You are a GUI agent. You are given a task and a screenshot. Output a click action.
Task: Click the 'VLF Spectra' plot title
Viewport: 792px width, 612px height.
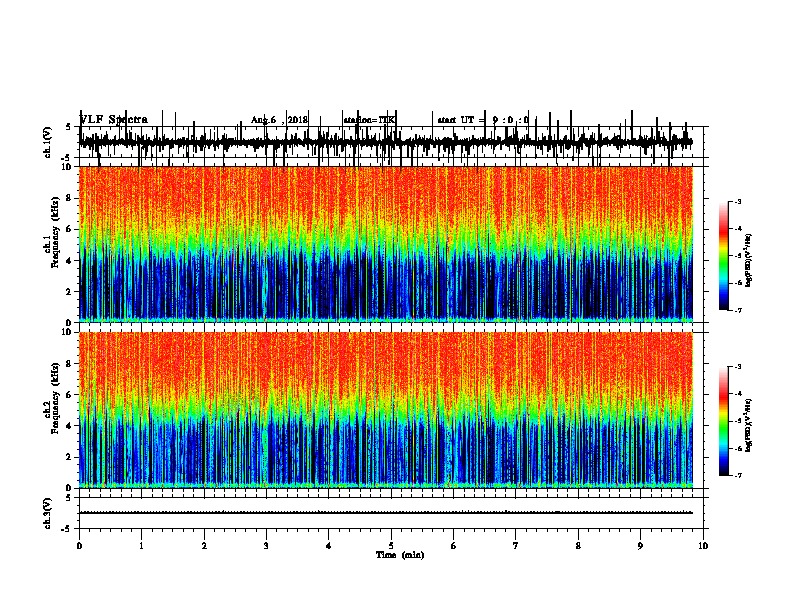tap(114, 120)
